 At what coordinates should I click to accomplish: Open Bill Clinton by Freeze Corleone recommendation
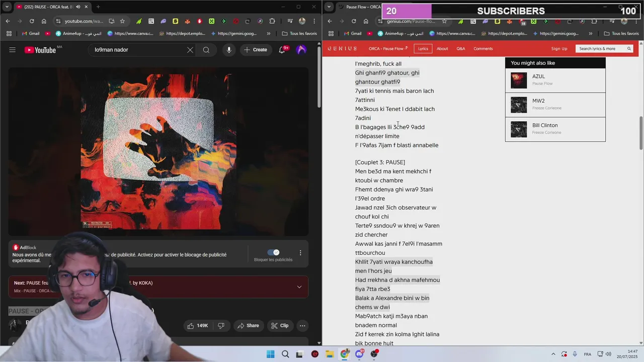(555, 129)
